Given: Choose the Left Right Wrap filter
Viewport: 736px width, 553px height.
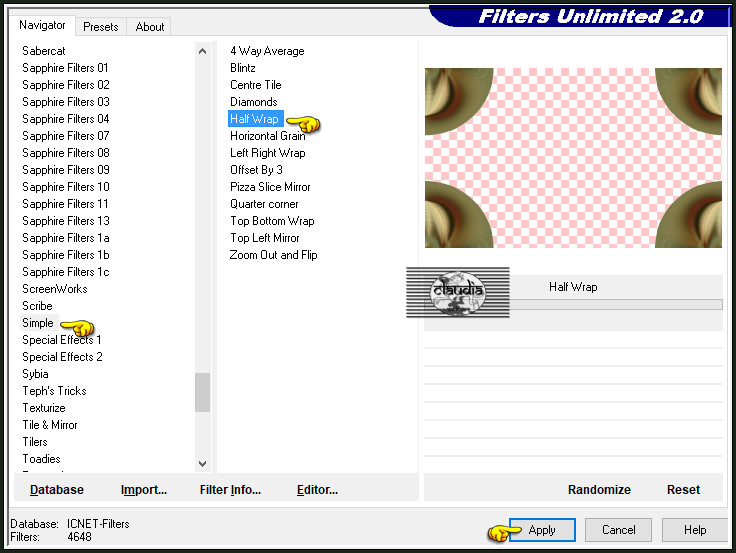Looking at the screenshot, I should coord(268,153).
